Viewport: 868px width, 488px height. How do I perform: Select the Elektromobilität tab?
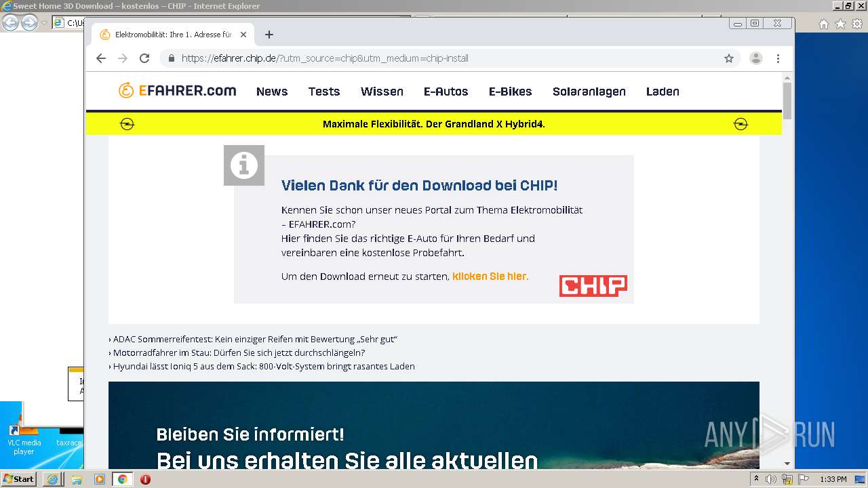click(173, 35)
